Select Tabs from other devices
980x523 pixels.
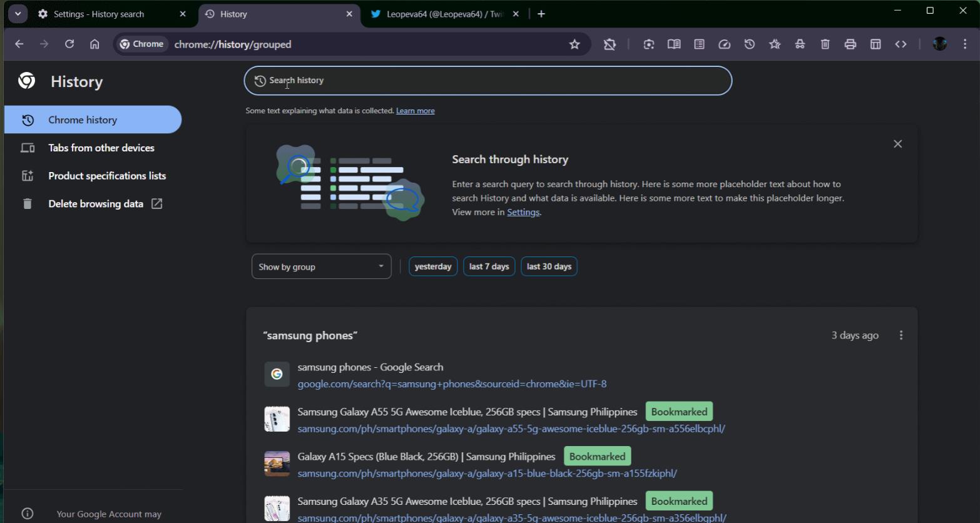101,148
